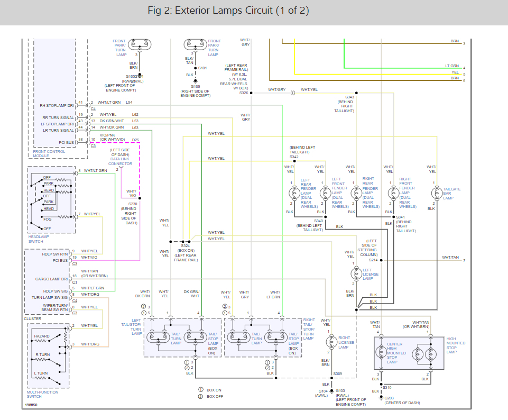
Task: Click the Right License Lamp bulb symbol
Action: (x=331, y=342)
